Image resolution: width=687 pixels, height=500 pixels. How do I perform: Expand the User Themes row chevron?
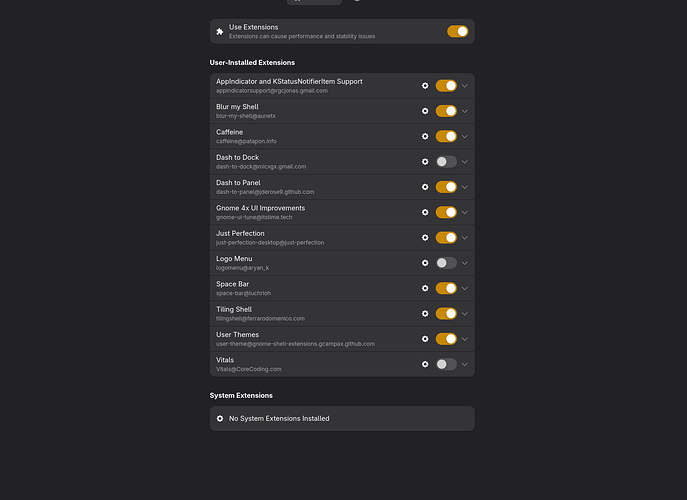click(x=465, y=339)
